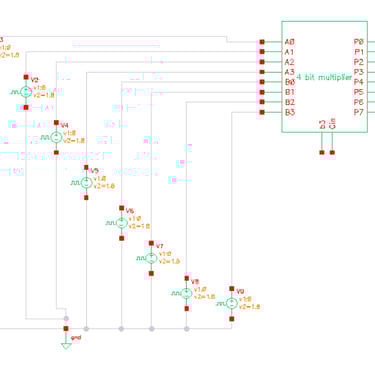Click the A3 input pin square

click(x=262, y=72)
